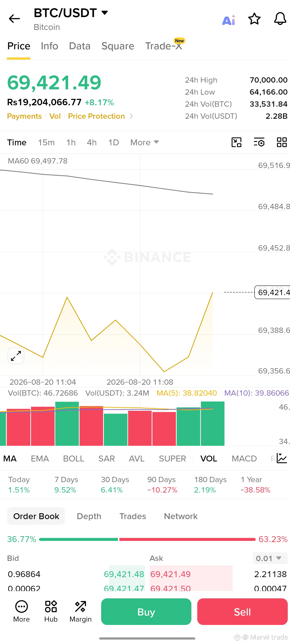
Task: Click the picture-in-picture chart icon
Action: (x=236, y=142)
